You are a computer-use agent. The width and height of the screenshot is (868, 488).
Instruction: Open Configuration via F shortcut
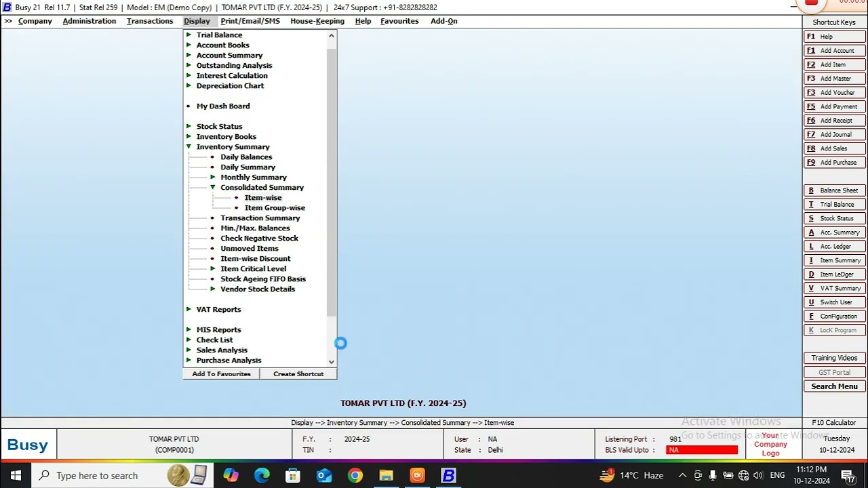click(835, 317)
